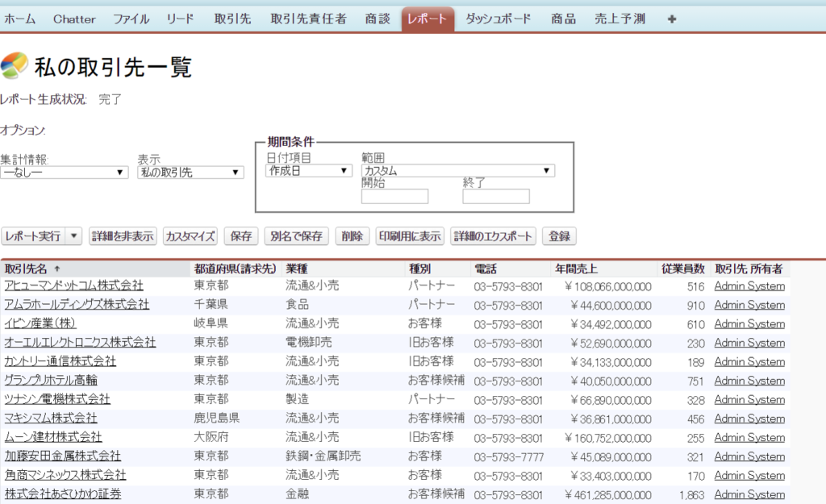This screenshot has width=826, height=504.
Task: Open the 範囲 dropdown showing カスタム
Action: coord(456,170)
